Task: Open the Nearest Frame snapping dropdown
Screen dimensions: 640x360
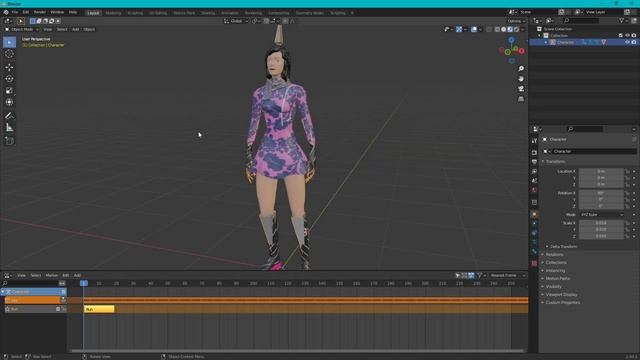Action: 508,276
